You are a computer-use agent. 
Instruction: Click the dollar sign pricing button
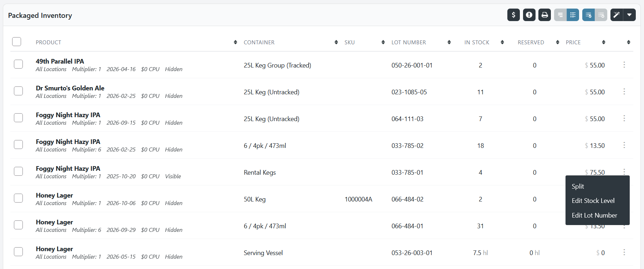click(x=513, y=15)
